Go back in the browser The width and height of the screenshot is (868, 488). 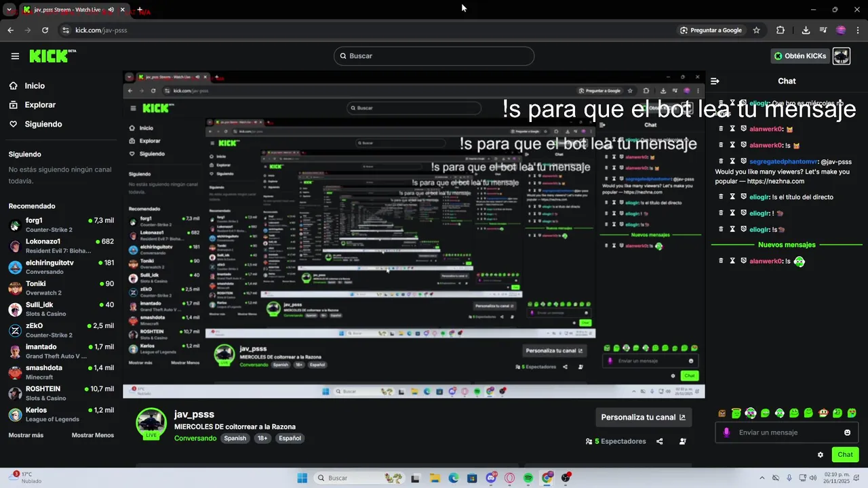click(x=10, y=30)
